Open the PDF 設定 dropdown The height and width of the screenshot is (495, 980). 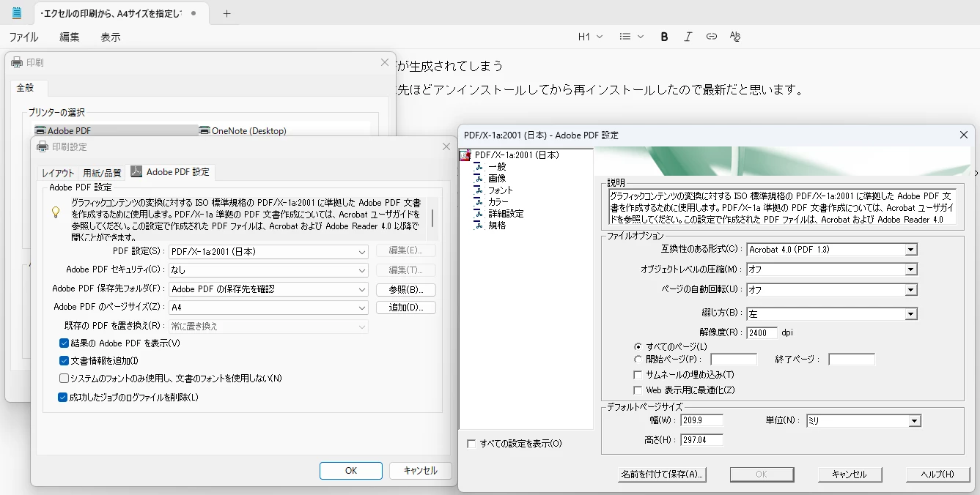pyautogui.click(x=268, y=251)
